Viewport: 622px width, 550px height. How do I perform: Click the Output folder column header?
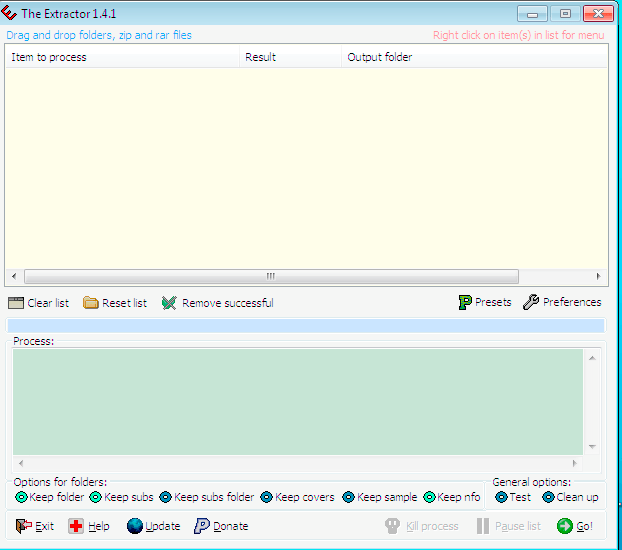coord(474,57)
